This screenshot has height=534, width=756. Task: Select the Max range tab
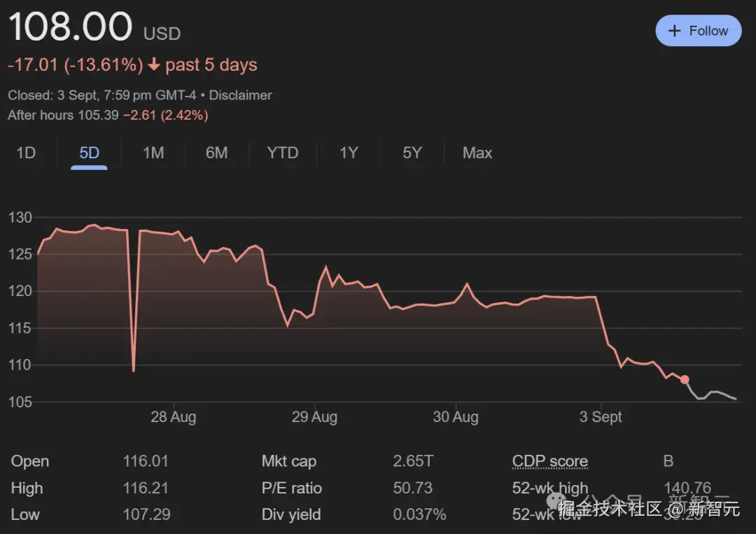tap(477, 153)
